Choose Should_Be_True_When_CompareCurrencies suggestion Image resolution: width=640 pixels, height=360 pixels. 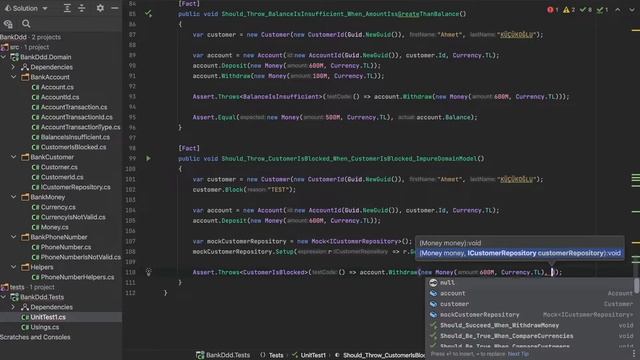coord(530,336)
